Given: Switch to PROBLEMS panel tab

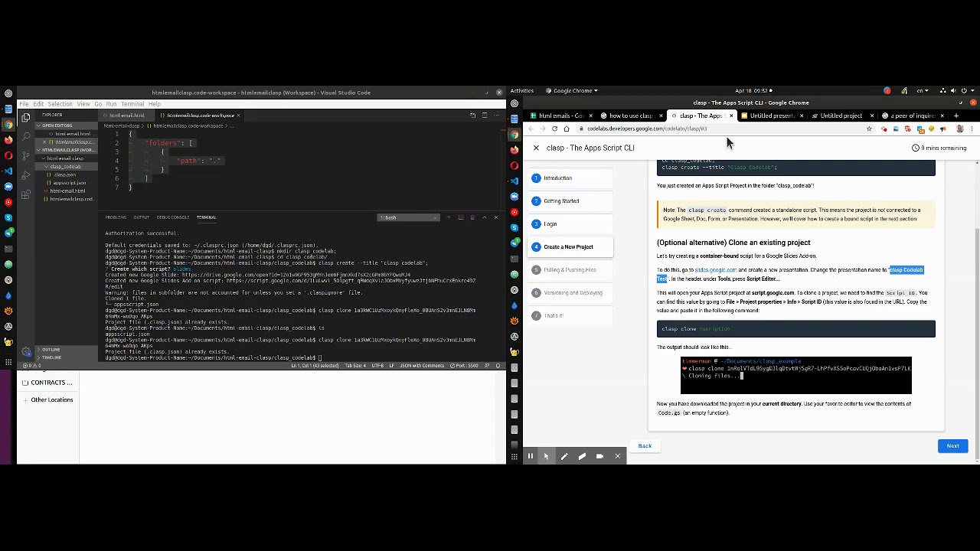Looking at the screenshot, I should point(116,217).
